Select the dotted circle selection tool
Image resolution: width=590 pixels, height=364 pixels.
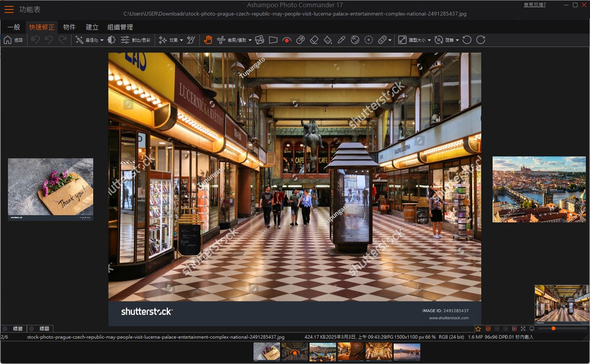point(369,40)
